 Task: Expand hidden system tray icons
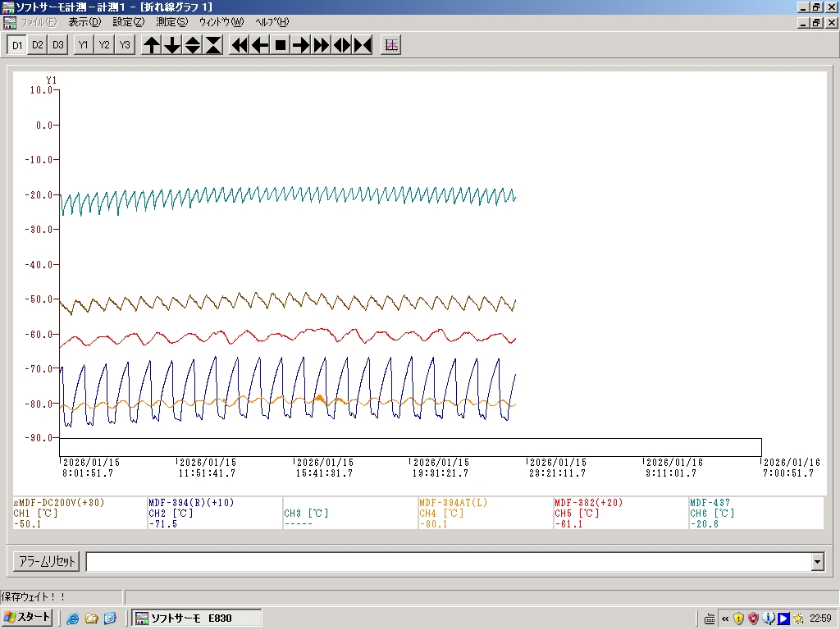[x=725, y=619]
